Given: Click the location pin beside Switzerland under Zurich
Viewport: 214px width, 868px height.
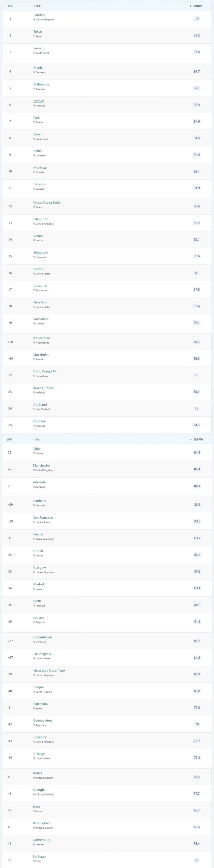Looking at the screenshot, I should [34, 139].
